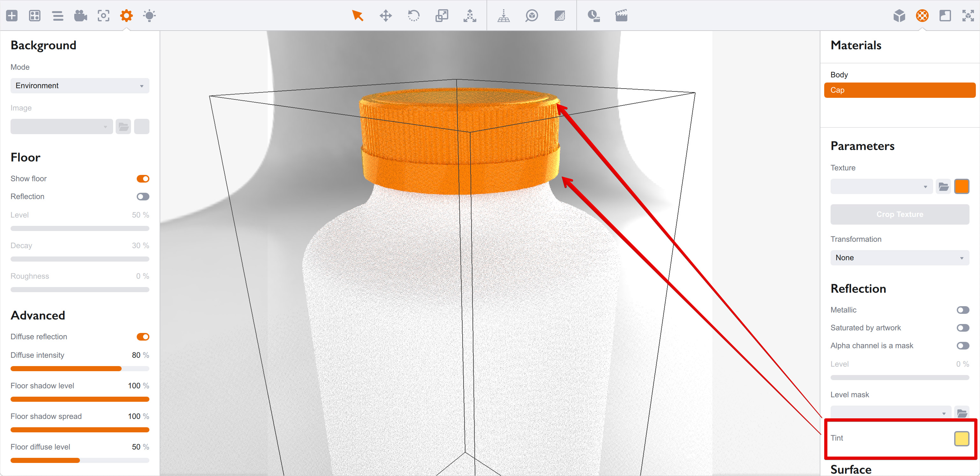Open the lighting sun icon panel

pyautogui.click(x=149, y=16)
